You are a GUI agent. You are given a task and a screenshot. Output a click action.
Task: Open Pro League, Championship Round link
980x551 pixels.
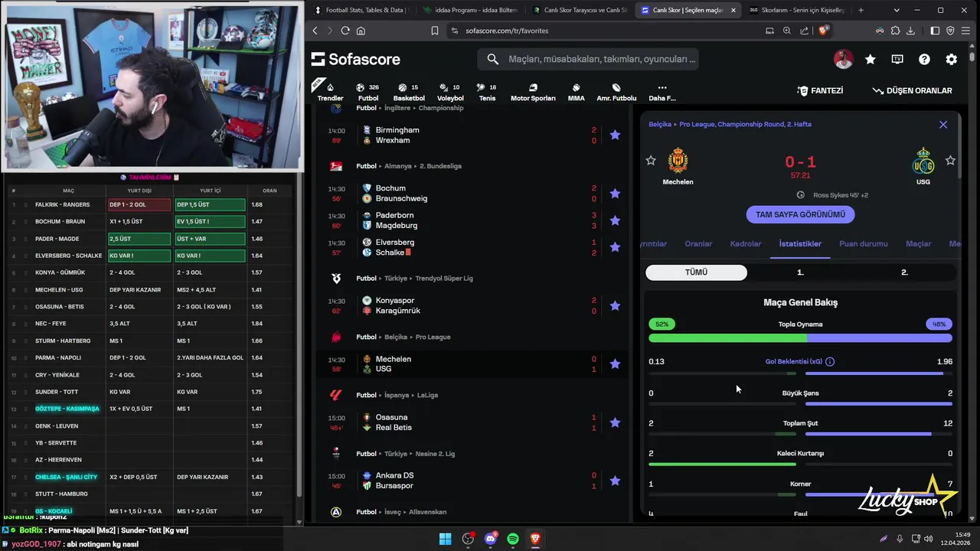click(746, 124)
